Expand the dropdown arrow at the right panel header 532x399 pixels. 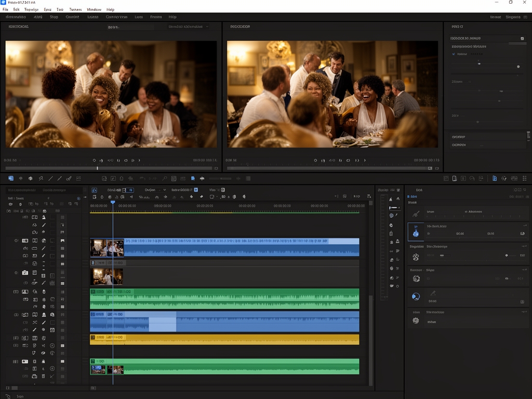pos(525,190)
